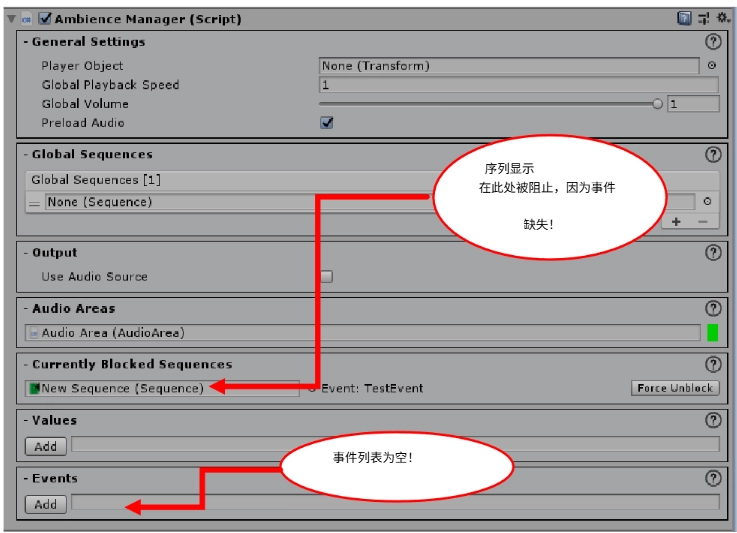
Task: Click Add button in Values section
Action: point(46,446)
